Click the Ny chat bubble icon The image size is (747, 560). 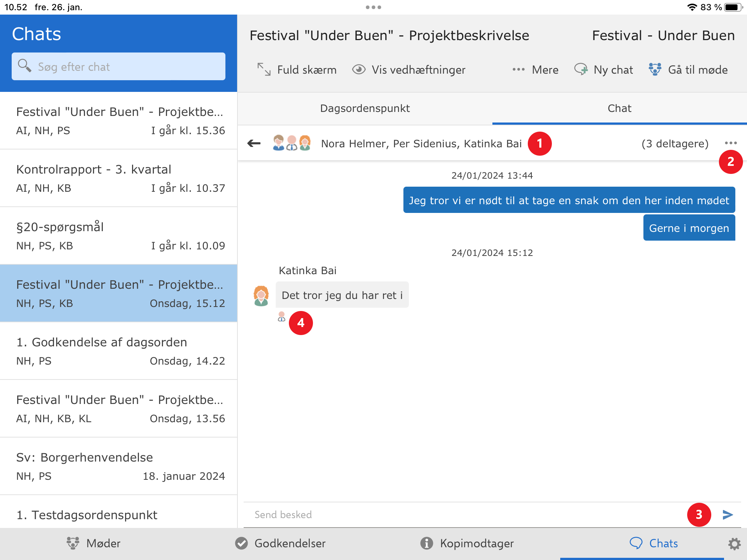[x=581, y=69]
